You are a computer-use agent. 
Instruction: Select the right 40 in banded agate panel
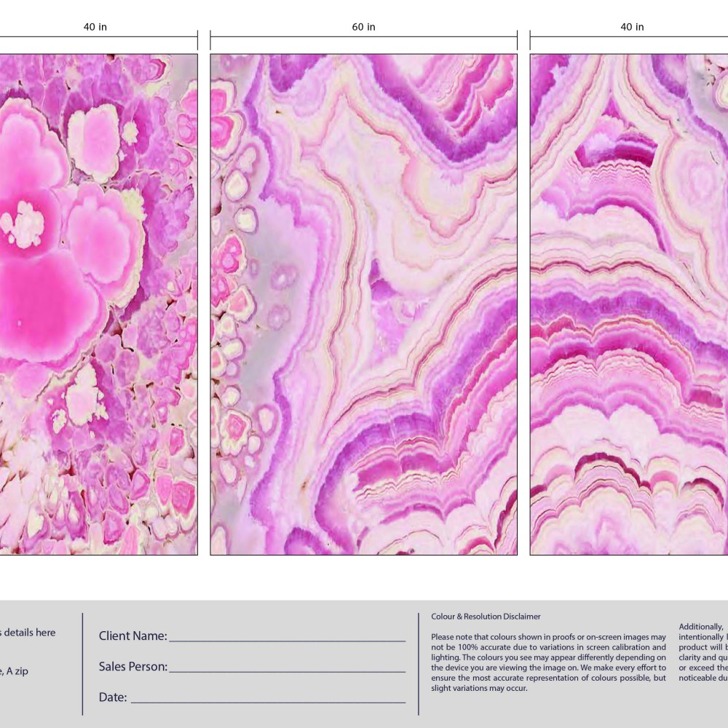point(629,304)
